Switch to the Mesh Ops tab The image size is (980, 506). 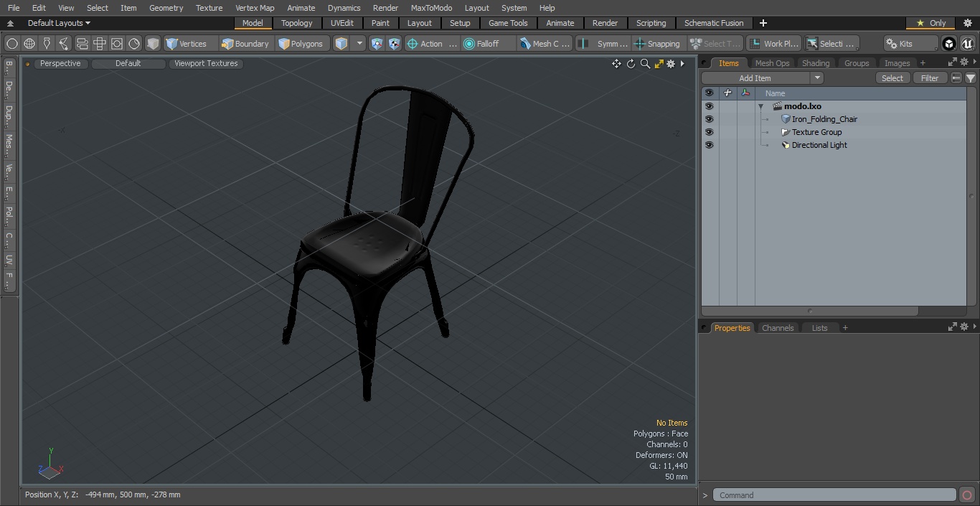(x=772, y=63)
